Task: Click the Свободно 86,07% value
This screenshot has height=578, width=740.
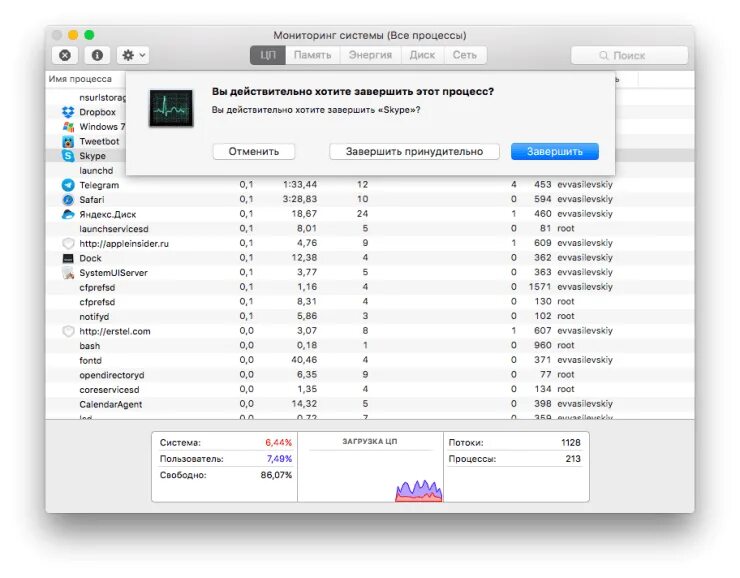Action: (x=276, y=475)
